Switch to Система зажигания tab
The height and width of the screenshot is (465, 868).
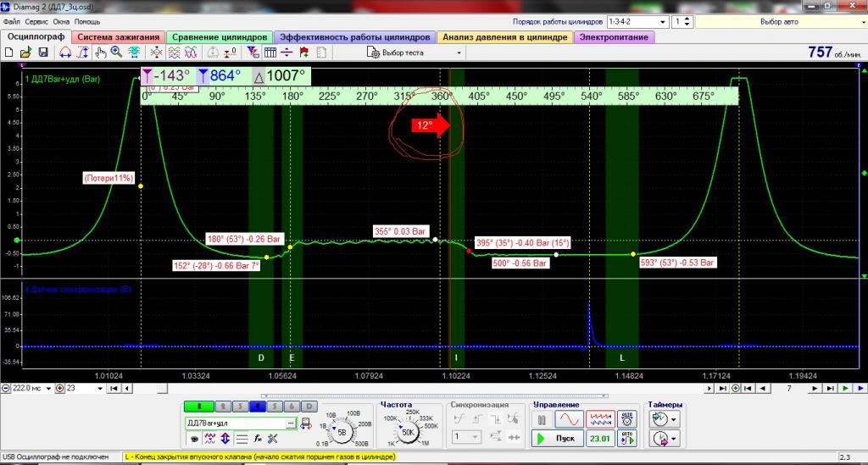click(x=118, y=37)
